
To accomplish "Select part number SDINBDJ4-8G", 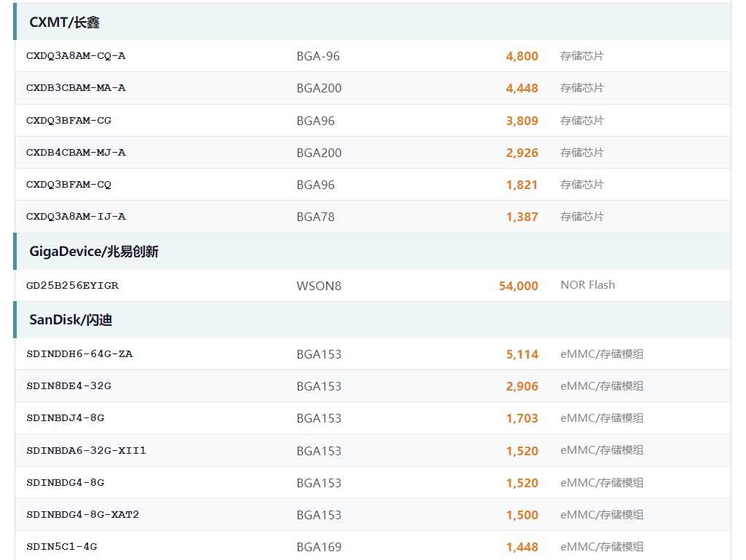I will click(x=66, y=418).
